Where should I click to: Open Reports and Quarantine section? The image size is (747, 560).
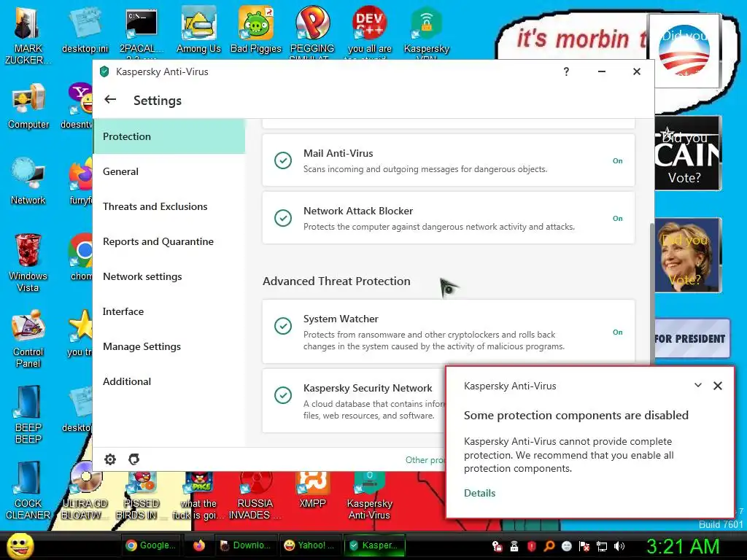[169, 241]
